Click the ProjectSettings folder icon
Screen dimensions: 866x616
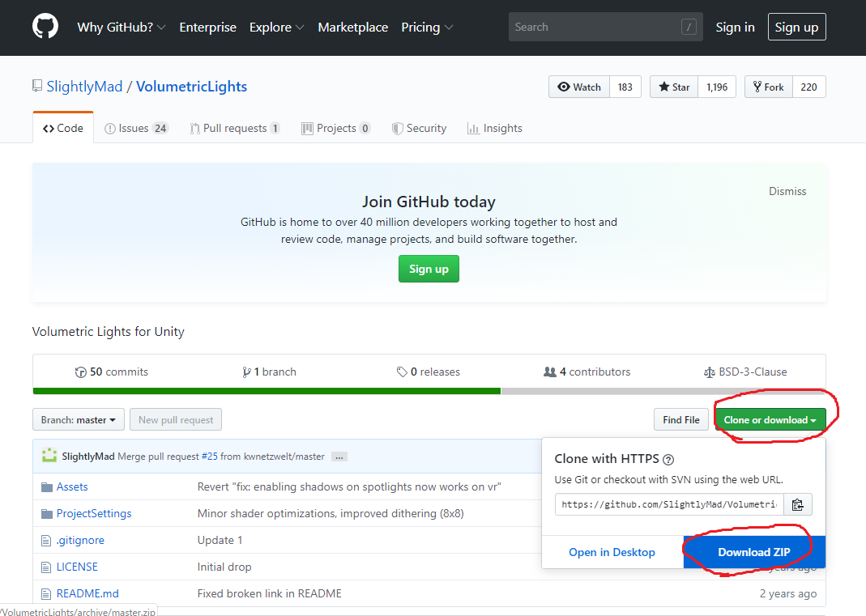[x=47, y=514]
